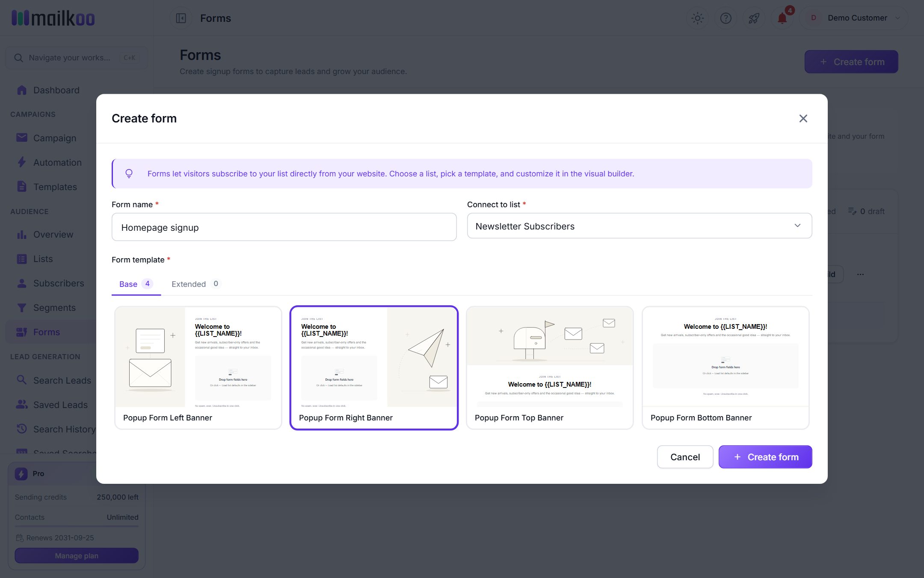Viewport: 924px width, 578px height.
Task: Click the Lists icon in sidebar
Action: pyautogui.click(x=22, y=259)
